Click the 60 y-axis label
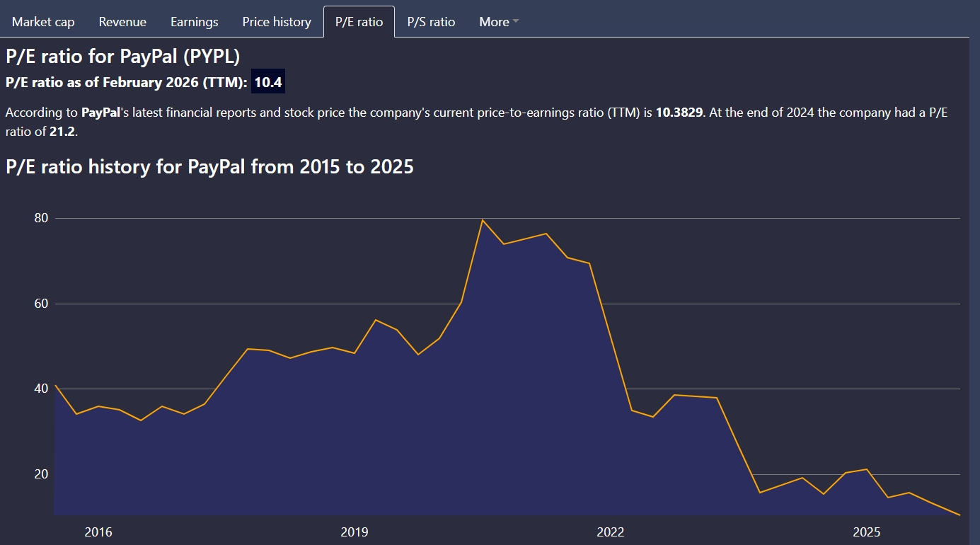980x545 pixels. tap(41, 304)
